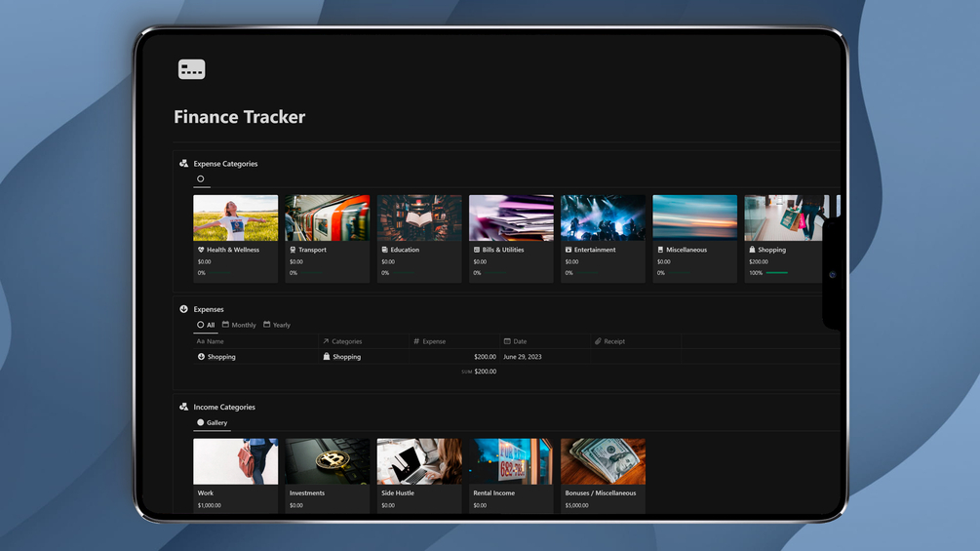Open the Side Hustle card image
Image resolution: width=980 pixels, height=551 pixels.
click(419, 461)
